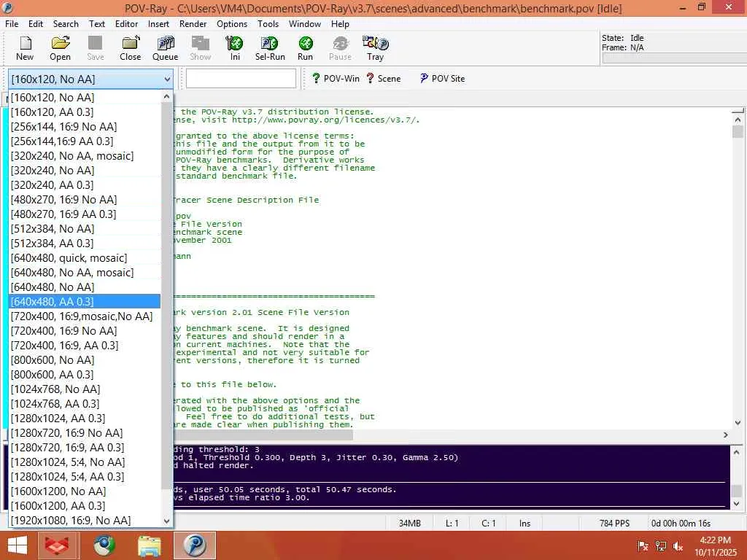This screenshot has height=560, width=747.
Task: Click the New file toolbar icon
Action: [x=25, y=48]
